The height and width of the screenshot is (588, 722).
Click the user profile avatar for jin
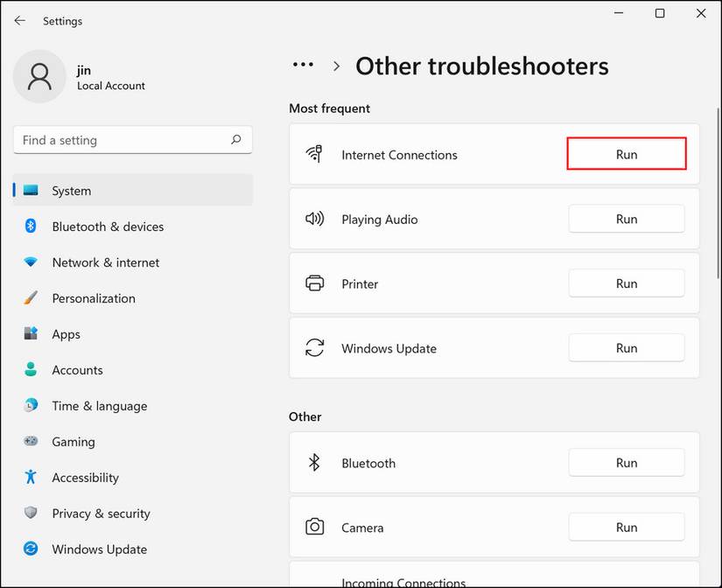(39, 76)
